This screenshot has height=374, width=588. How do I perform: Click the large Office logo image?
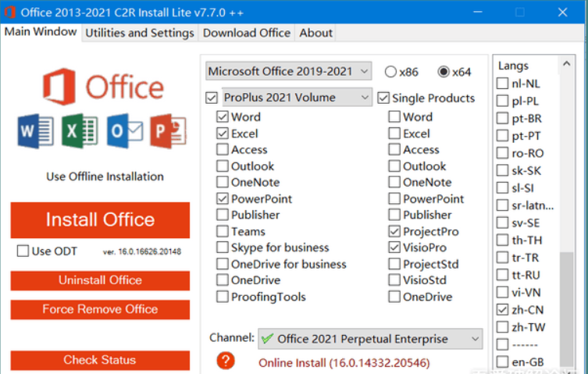click(104, 87)
